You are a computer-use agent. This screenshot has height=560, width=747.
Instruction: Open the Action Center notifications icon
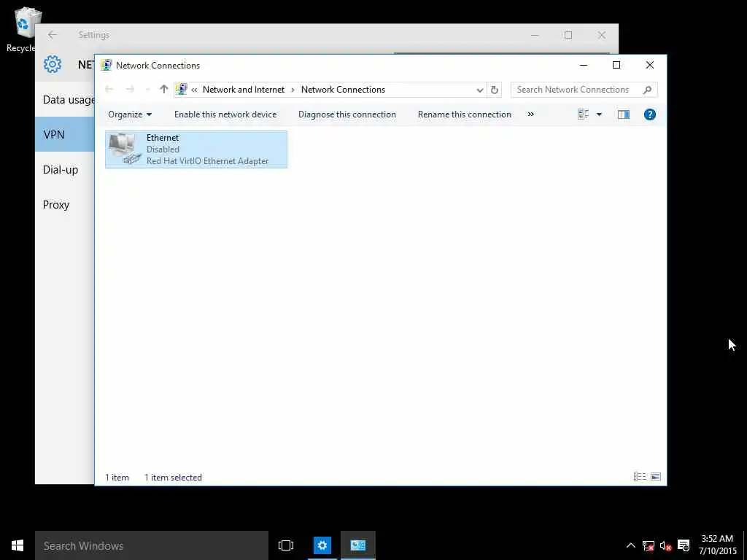tap(684, 545)
